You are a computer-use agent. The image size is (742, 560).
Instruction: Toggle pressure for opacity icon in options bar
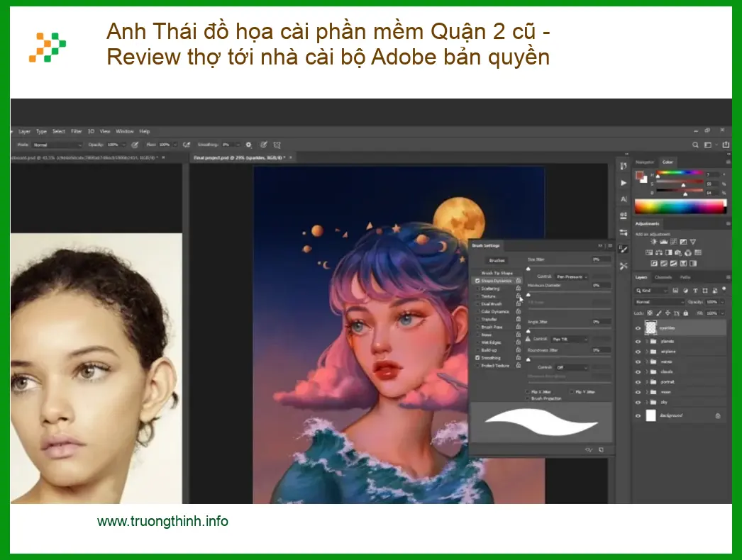tap(135, 145)
